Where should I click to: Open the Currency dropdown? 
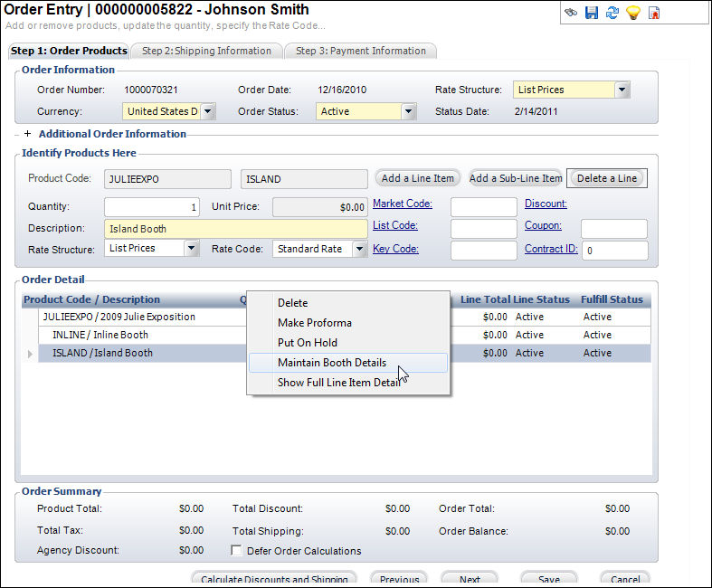tap(207, 112)
